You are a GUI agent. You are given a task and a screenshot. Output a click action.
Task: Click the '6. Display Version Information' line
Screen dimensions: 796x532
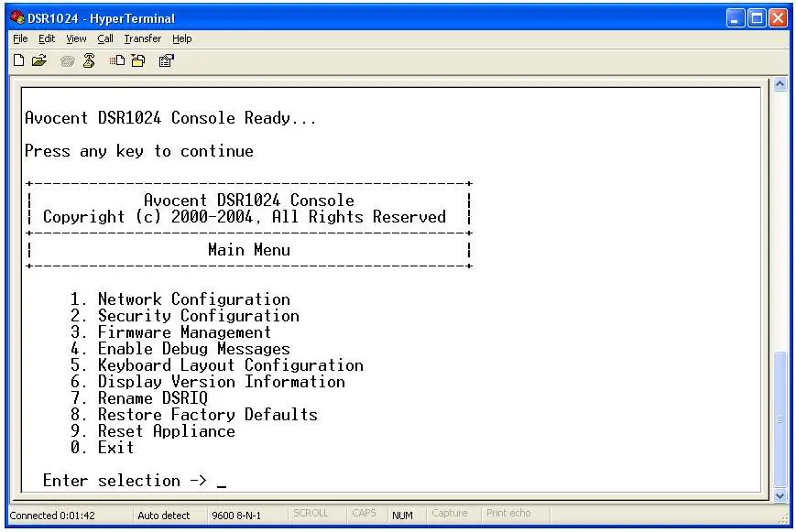click(x=208, y=381)
